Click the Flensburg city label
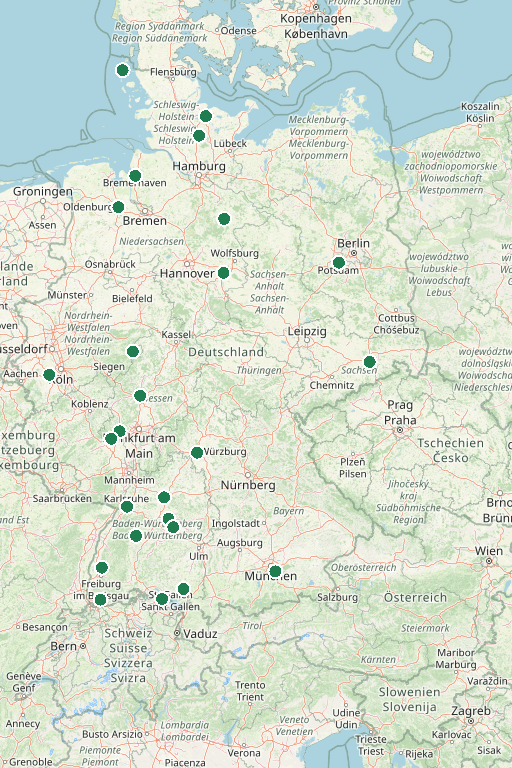This screenshot has height=768, width=512. tap(173, 72)
